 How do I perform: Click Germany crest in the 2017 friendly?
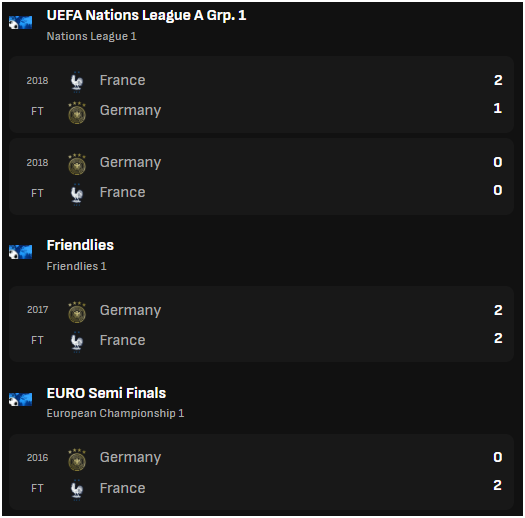point(77,312)
